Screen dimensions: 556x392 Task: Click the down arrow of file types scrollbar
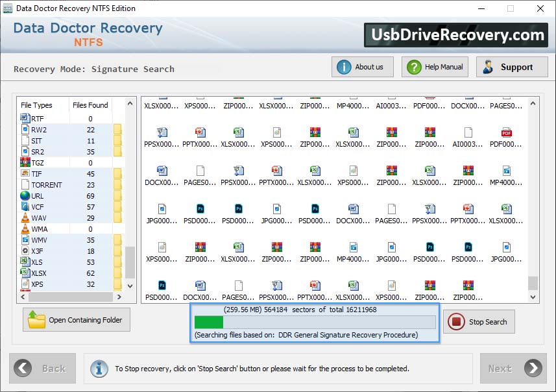pos(130,286)
